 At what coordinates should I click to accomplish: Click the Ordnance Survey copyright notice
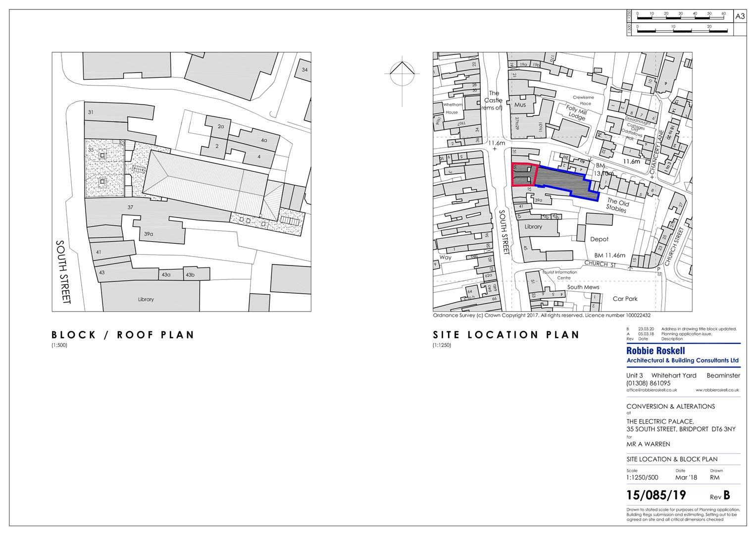click(542, 316)
